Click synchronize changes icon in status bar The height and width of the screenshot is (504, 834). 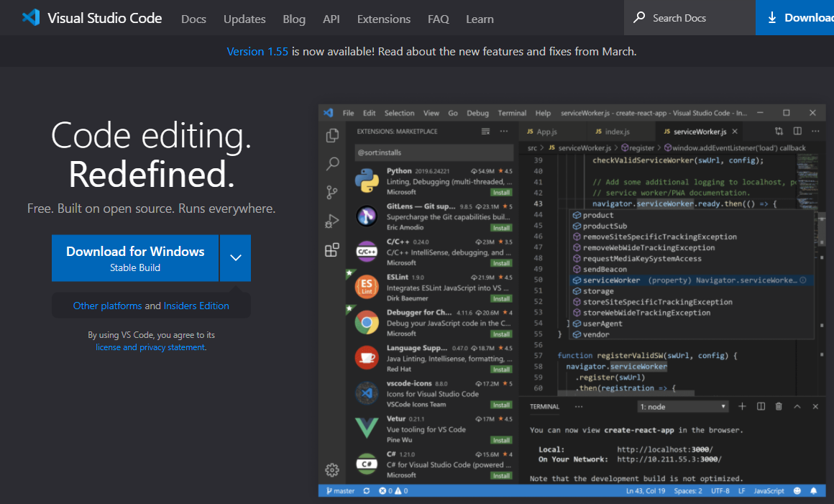click(367, 491)
